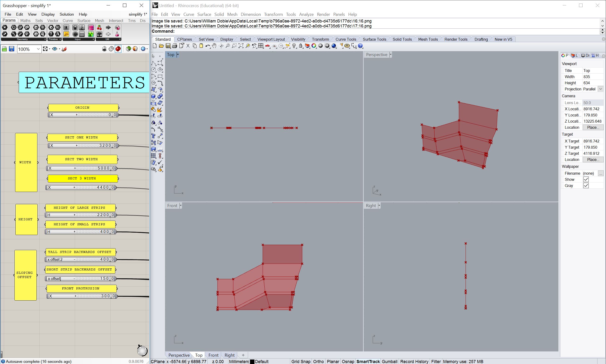Open the Perspective viewport title dropdown arrow
Screen dimensions: 606x364
pyautogui.click(x=390, y=55)
